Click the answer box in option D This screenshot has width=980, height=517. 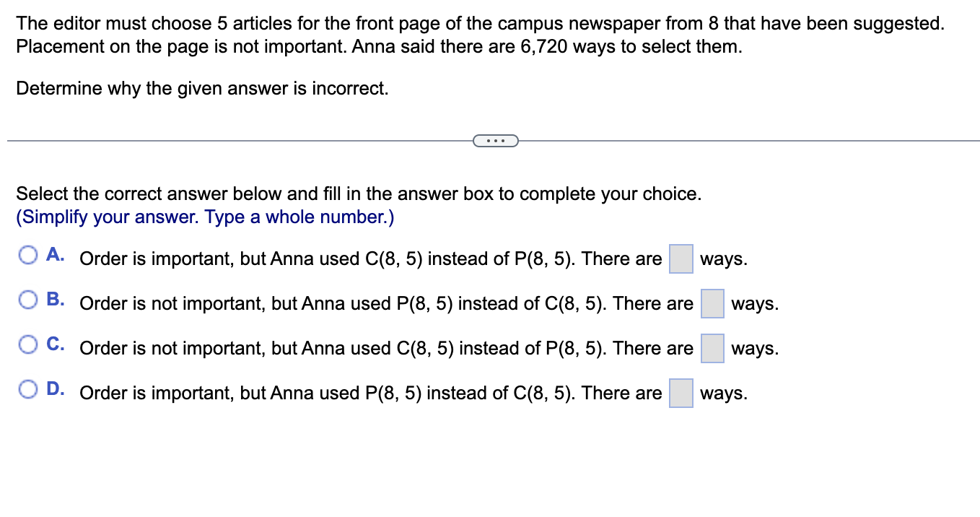coord(680,393)
